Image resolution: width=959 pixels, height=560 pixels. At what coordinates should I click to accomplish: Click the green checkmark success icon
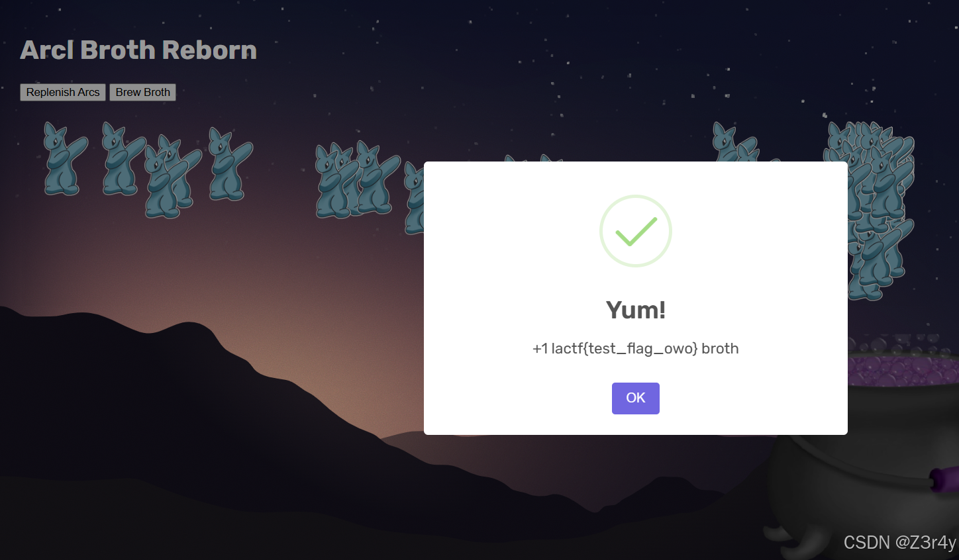636,231
